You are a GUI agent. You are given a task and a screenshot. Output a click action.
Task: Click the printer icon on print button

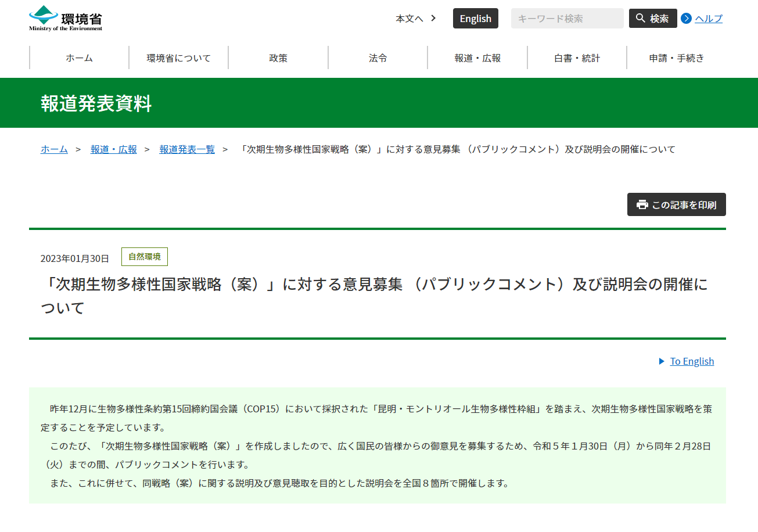coord(642,205)
